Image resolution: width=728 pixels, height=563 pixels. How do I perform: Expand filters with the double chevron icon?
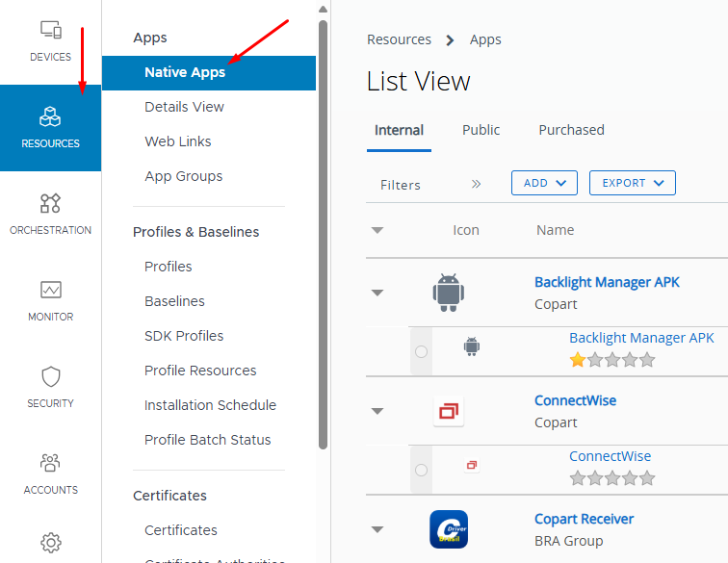pos(476,184)
